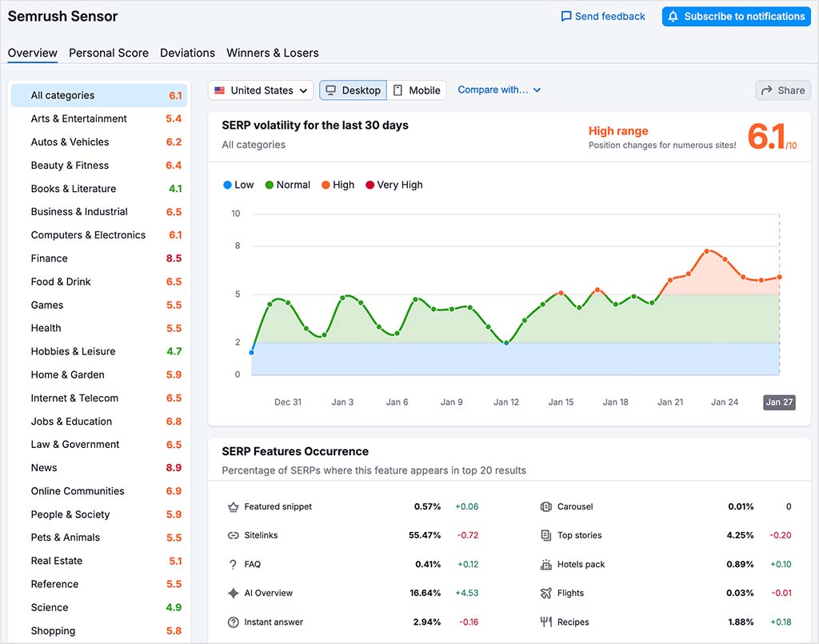Viewport: 819px width, 644px height.
Task: Open the Personal Score tab
Action: click(109, 54)
